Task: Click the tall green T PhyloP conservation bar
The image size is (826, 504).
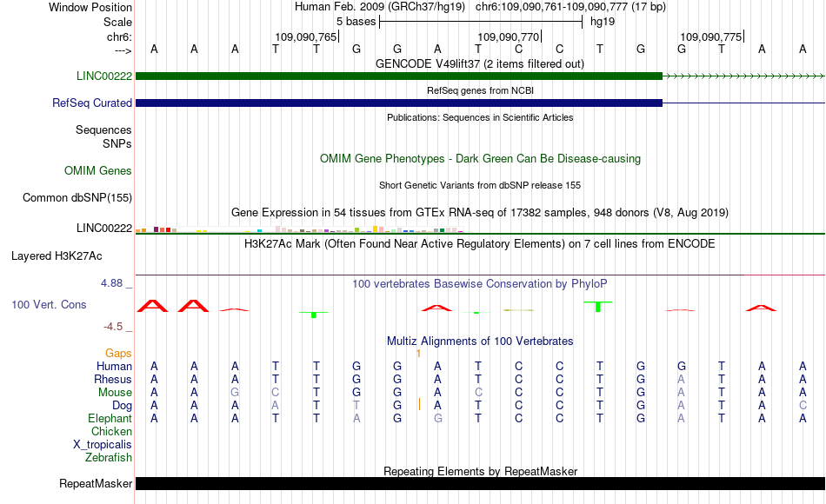Action: 598,307
